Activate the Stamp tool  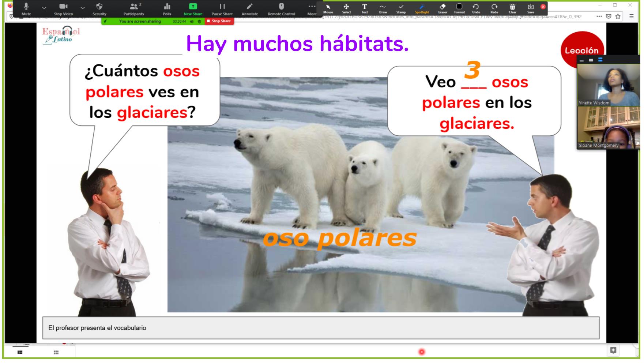point(401,8)
